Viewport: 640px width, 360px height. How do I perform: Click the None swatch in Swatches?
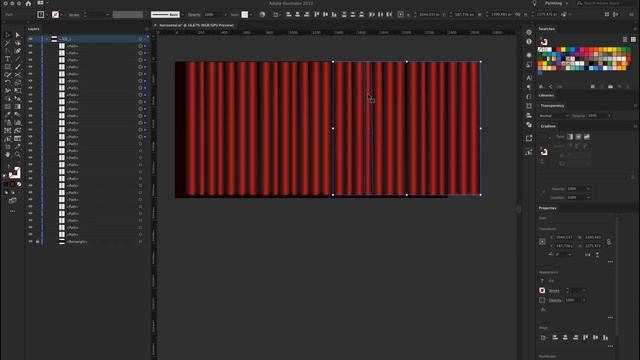(x=540, y=49)
